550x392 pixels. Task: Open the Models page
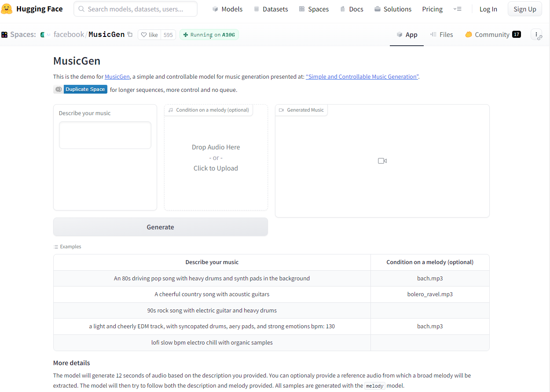(227, 9)
